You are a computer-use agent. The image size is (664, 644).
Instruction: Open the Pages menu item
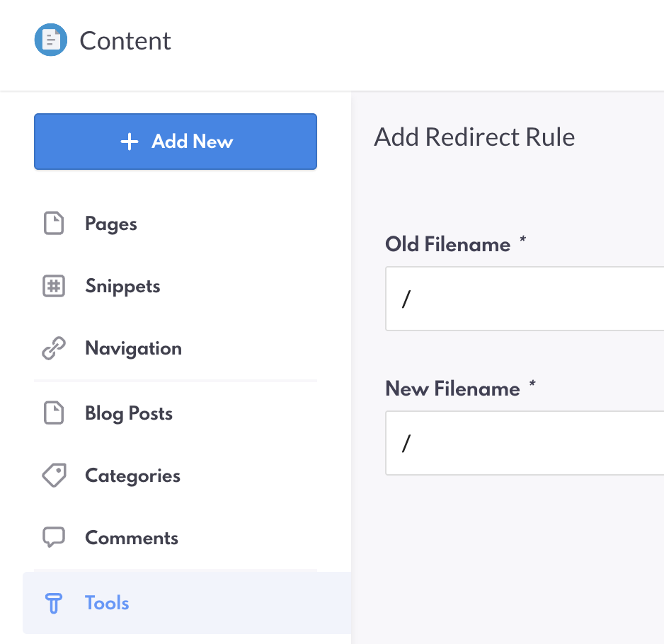(x=111, y=224)
